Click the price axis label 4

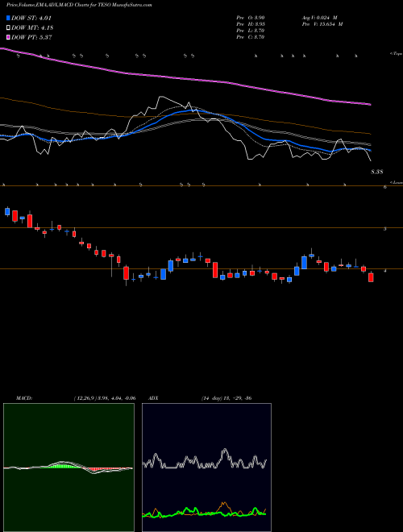pos(385,270)
